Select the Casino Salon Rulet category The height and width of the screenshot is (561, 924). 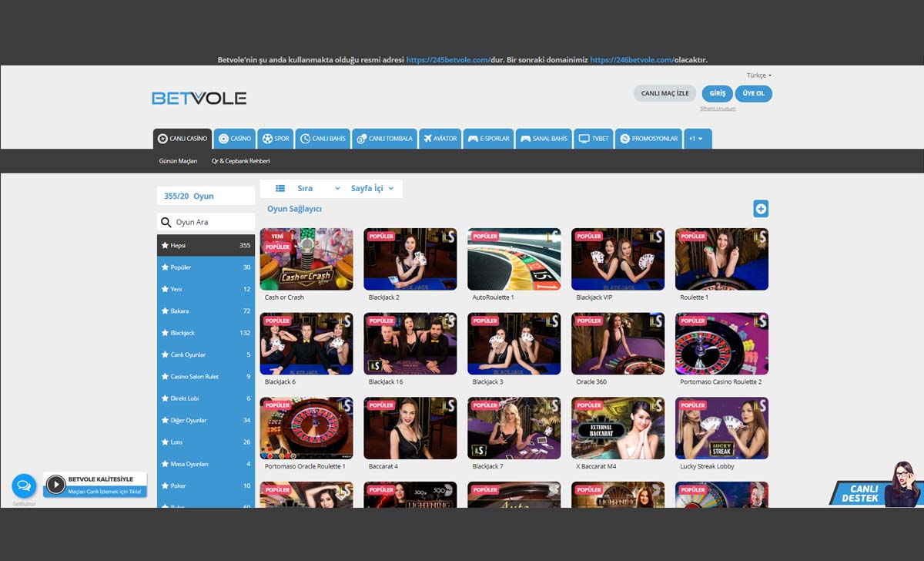(x=206, y=376)
